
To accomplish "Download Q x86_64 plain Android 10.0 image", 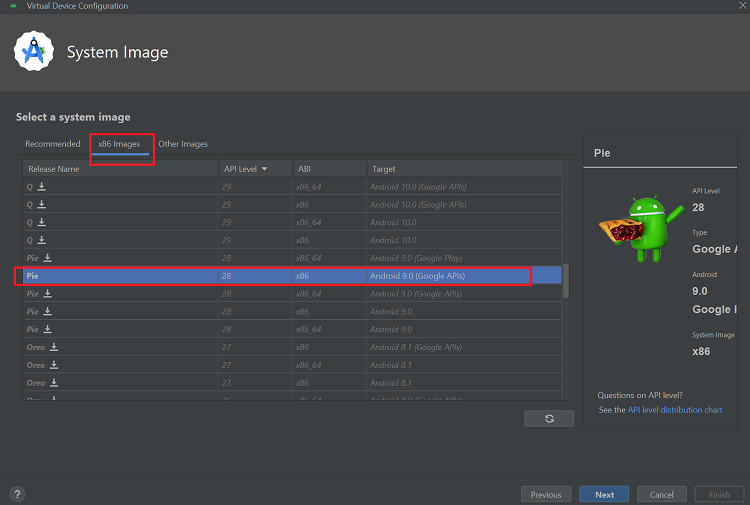I will [x=42, y=222].
